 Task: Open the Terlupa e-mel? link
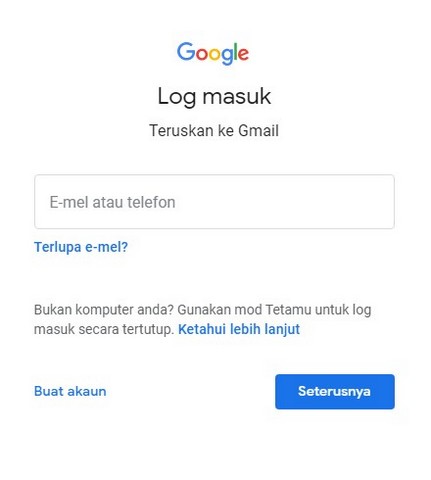(x=81, y=247)
